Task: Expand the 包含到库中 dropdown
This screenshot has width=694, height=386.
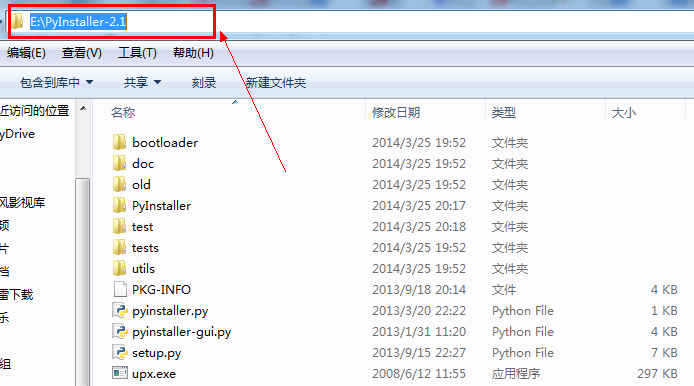Action: point(56,82)
